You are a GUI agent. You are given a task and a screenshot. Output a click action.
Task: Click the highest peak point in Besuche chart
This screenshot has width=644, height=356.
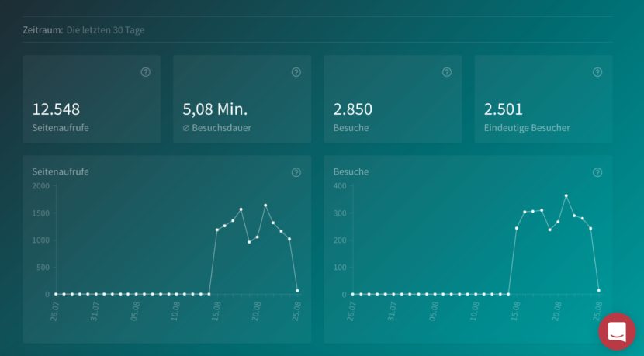566,196
